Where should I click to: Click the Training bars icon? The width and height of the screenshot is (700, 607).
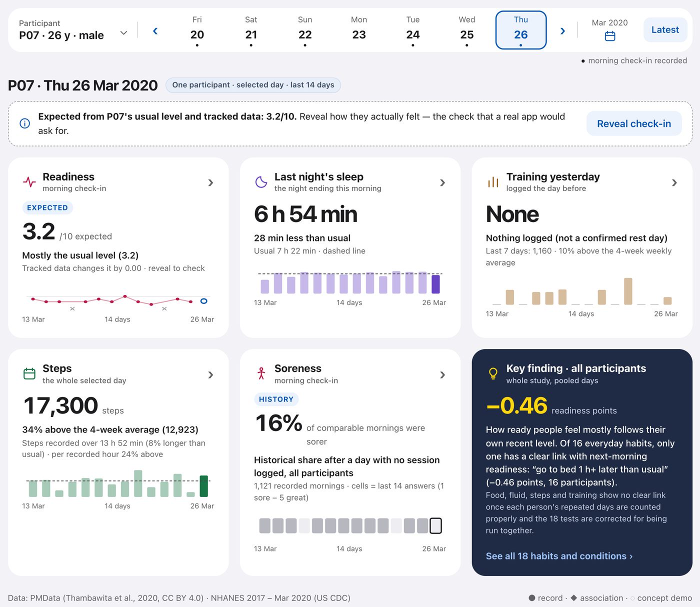click(x=493, y=182)
